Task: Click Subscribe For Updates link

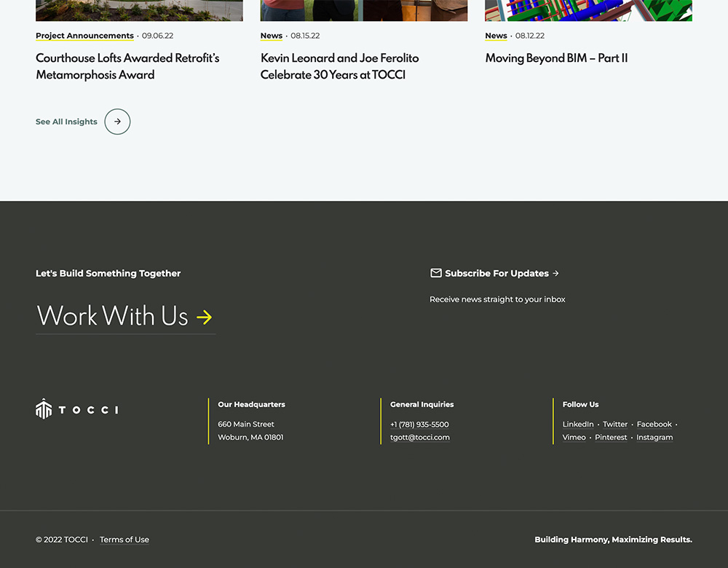Action: tap(497, 273)
